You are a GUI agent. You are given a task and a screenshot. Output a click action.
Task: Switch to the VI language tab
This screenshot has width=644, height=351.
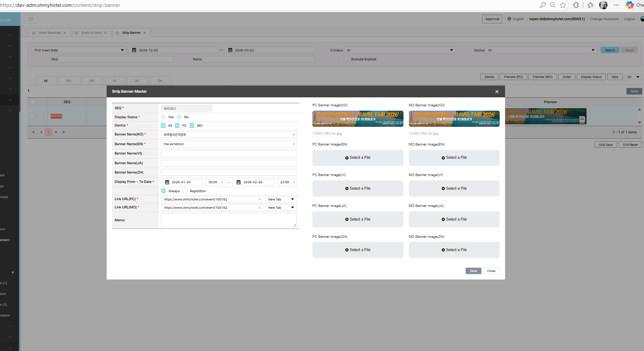[115, 81]
